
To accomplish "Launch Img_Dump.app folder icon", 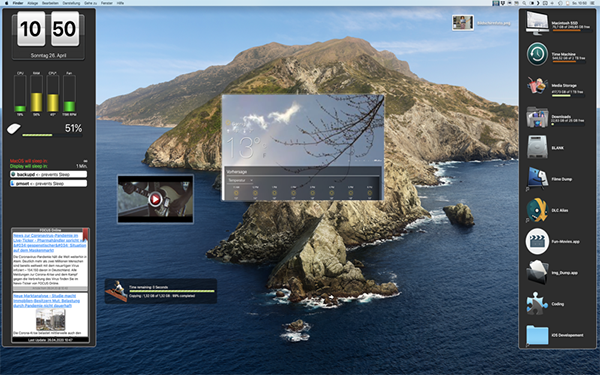I will pyautogui.click(x=537, y=272).
